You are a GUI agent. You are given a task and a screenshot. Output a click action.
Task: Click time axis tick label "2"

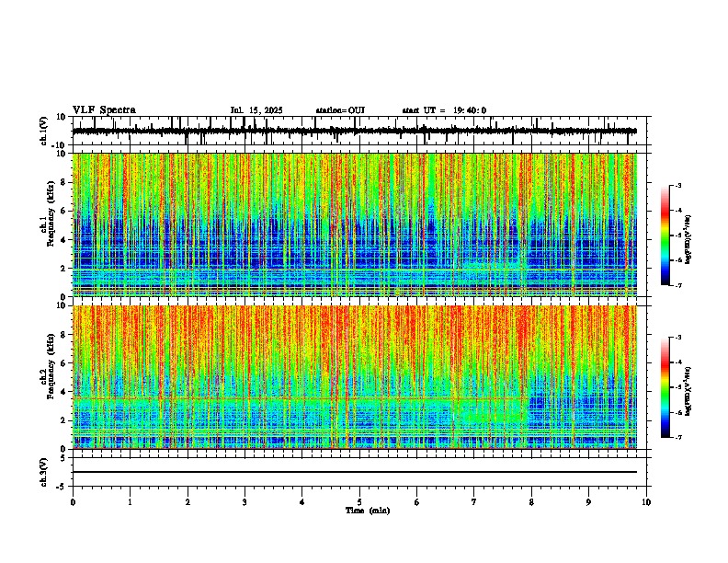(x=188, y=502)
